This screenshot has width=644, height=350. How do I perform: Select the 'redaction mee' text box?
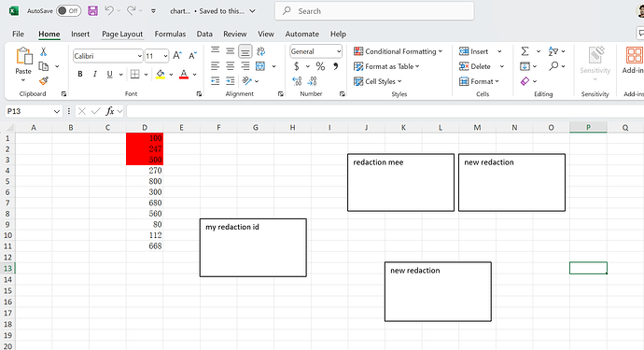pos(400,182)
